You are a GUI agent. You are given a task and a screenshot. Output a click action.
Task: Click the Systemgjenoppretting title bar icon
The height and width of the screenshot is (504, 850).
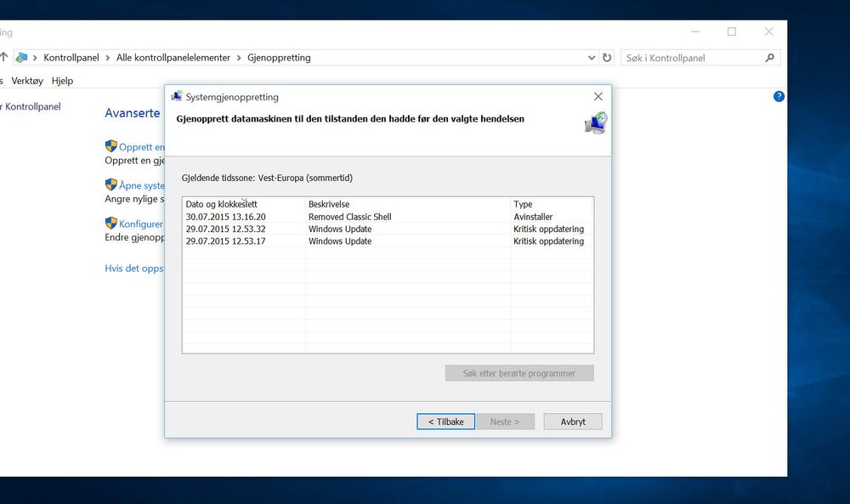[176, 96]
